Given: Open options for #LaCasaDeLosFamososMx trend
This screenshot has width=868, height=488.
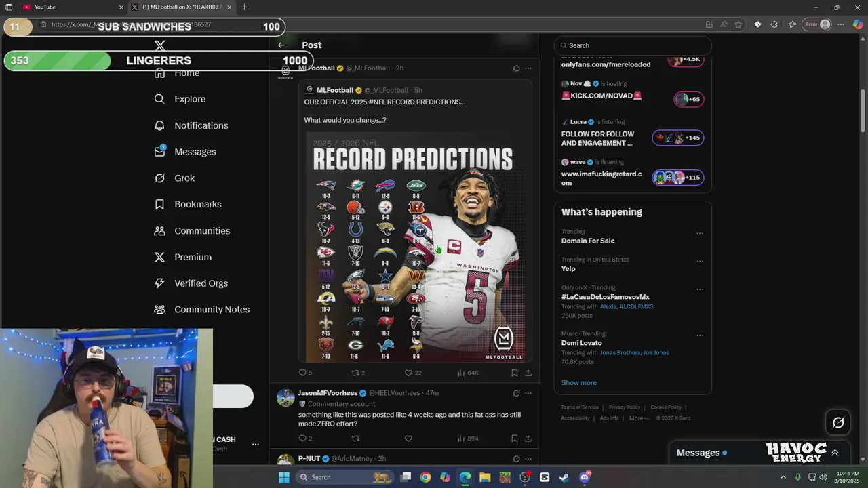Looking at the screenshot, I should coord(700,289).
